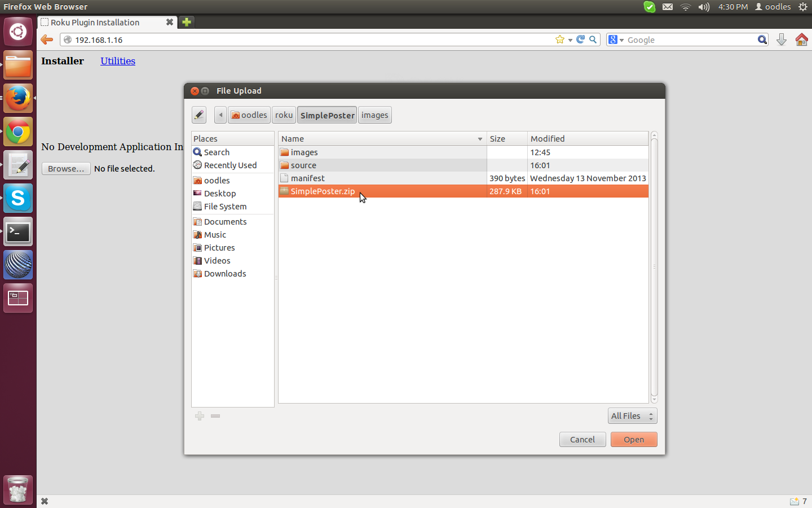
Task: Click the mail indicator in the top panel
Action: click(668, 7)
